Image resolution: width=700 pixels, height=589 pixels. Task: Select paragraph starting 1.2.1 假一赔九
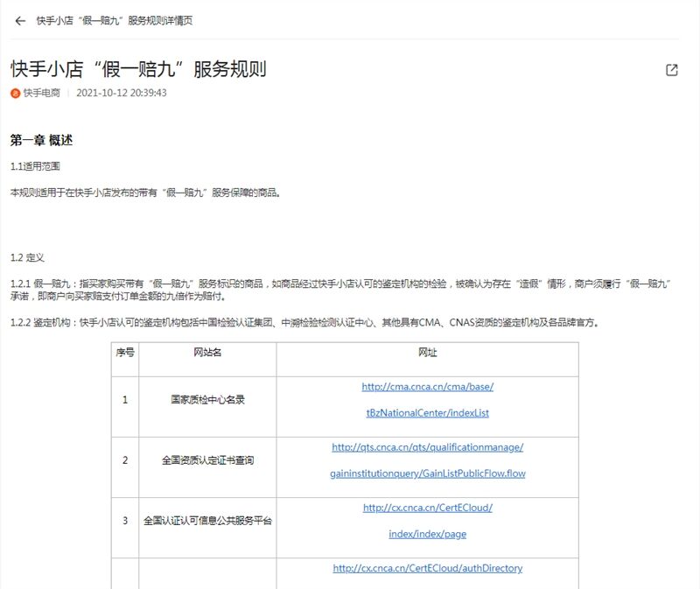340,290
